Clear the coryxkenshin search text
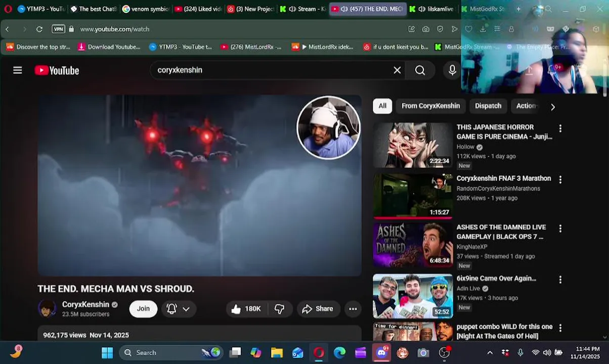Image resolution: width=609 pixels, height=364 pixels. click(x=397, y=70)
